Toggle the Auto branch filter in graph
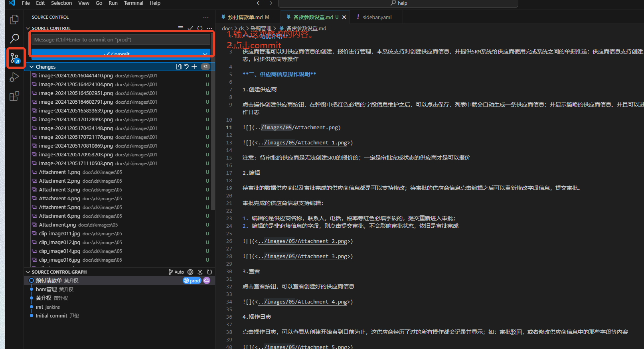This screenshot has width=644, height=349. coord(176,272)
